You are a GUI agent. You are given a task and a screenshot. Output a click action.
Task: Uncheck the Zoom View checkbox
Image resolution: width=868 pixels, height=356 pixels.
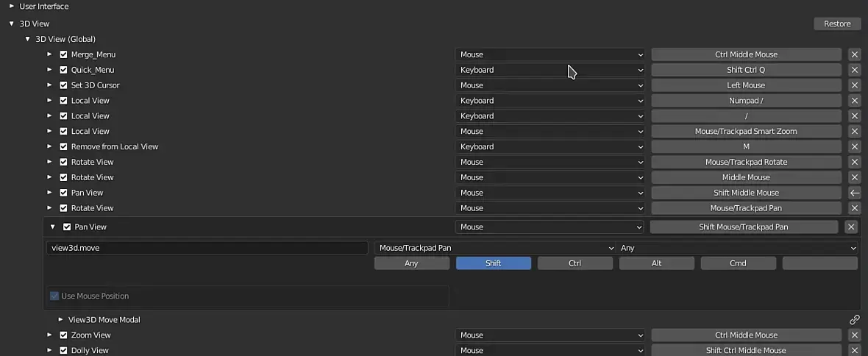click(x=64, y=335)
